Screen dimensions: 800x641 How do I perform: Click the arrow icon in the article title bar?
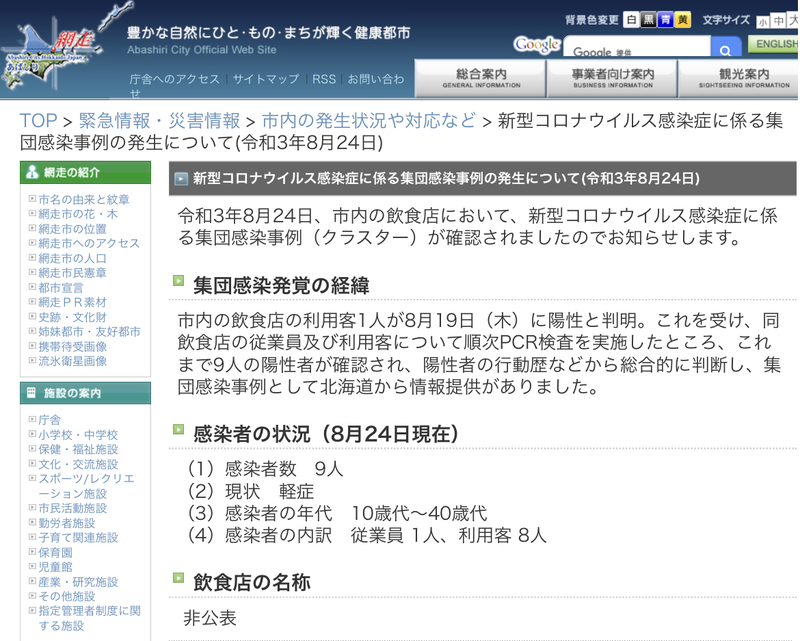coord(181,178)
